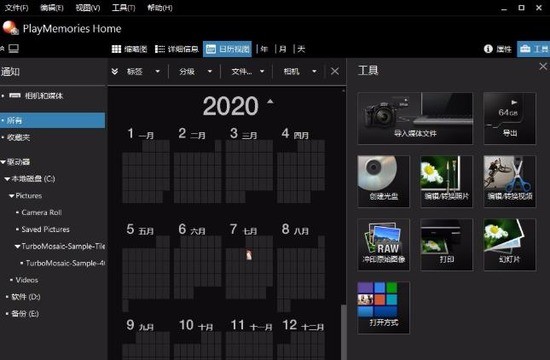550x360 pixels.
Task: Close the 工具 panel
Action: (x=543, y=66)
